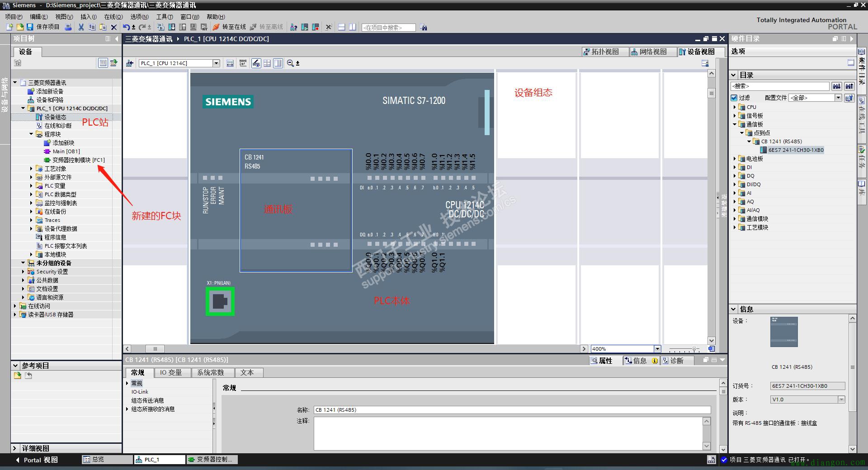The width and height of the screenshot is (868, 470).
Task: Toggle the split editor horizontally icon
Action: point(341,27)
